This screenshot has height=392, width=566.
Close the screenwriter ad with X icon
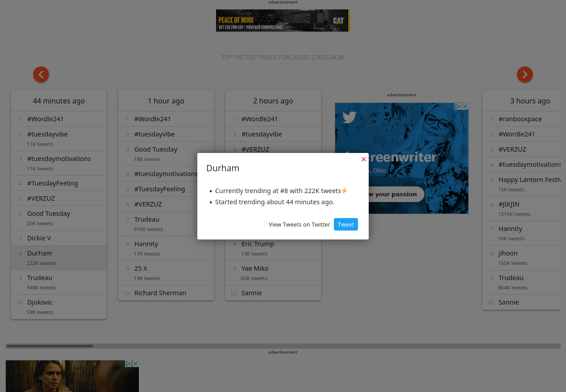[x=465, y=106]
